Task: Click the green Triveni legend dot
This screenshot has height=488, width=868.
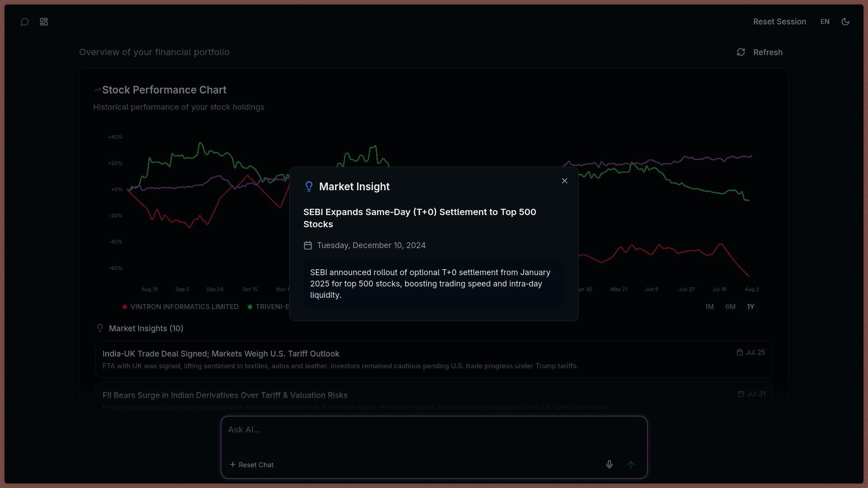Action: click(x=250, y=307)
